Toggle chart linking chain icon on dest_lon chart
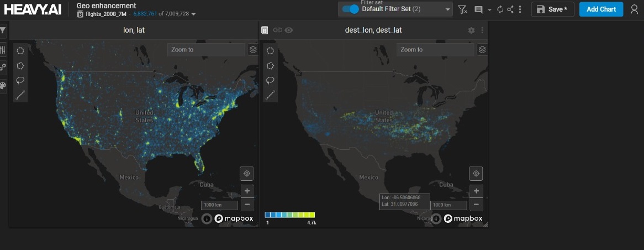 point(278,30)
